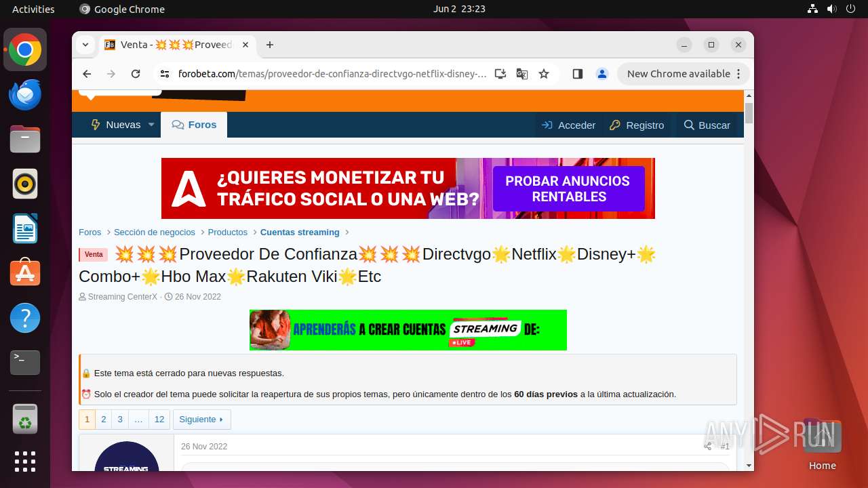Open the Help dock icon
The image size is (868, 488).
(x=25, y=317)
